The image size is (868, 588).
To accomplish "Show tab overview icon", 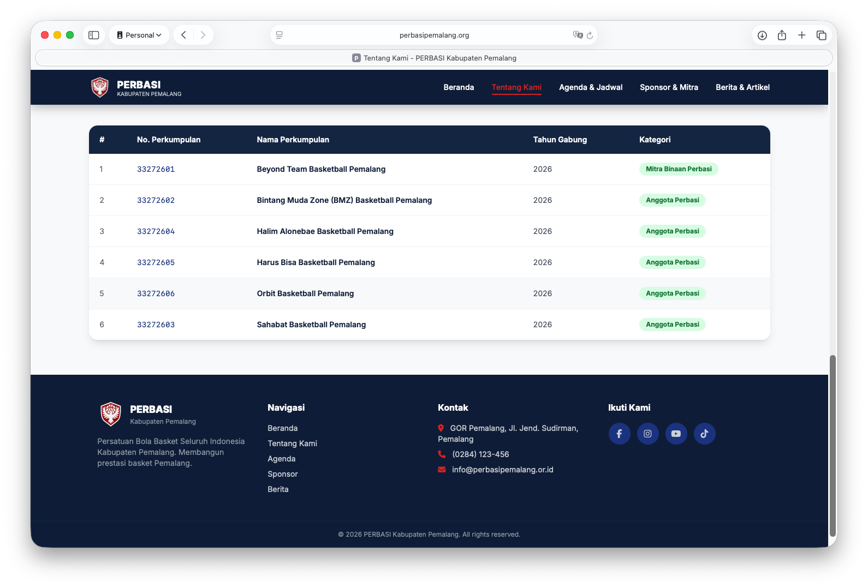I will [x=821, y=35].
